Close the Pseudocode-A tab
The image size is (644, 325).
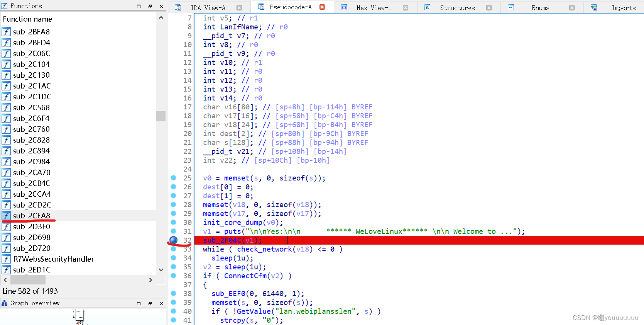(x=322, y=7)
